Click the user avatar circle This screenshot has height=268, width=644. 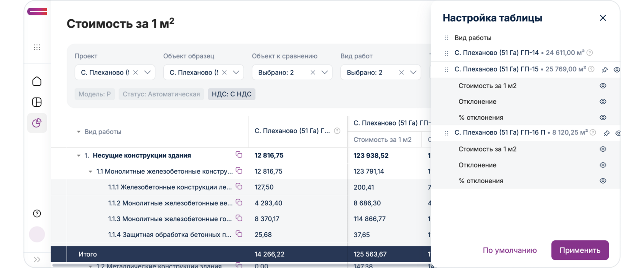click(x=37, y=234)
